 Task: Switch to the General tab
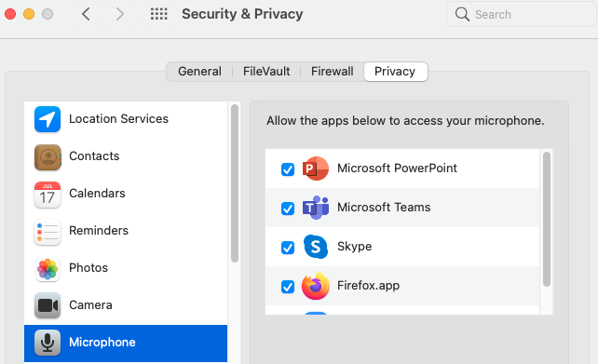[x=199, y=72]
